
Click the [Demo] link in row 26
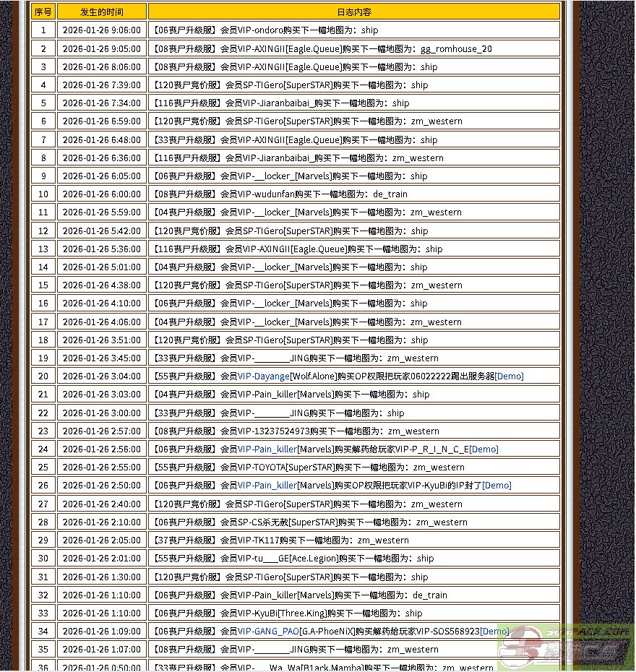pyautogui.click(x=497, y=486)
